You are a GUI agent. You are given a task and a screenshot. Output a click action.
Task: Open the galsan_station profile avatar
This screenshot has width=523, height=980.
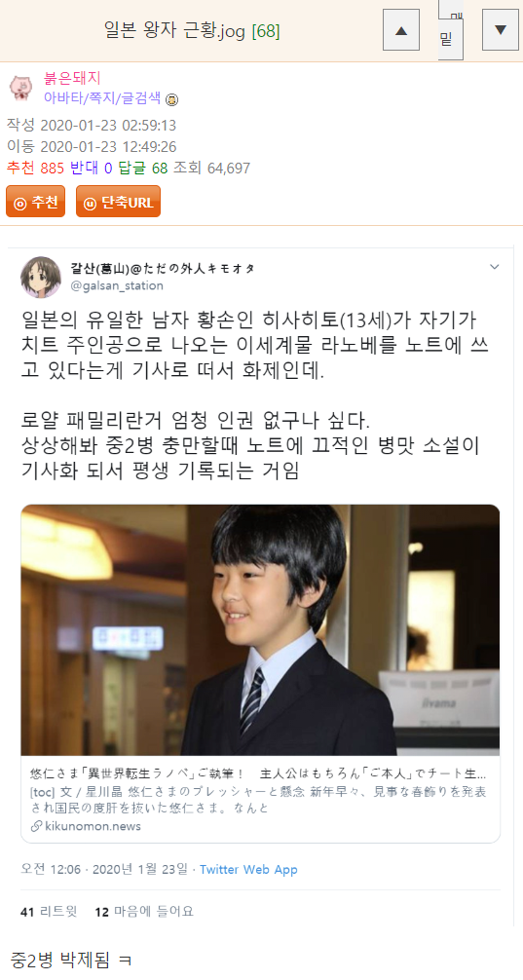click(x=41, y=277)
